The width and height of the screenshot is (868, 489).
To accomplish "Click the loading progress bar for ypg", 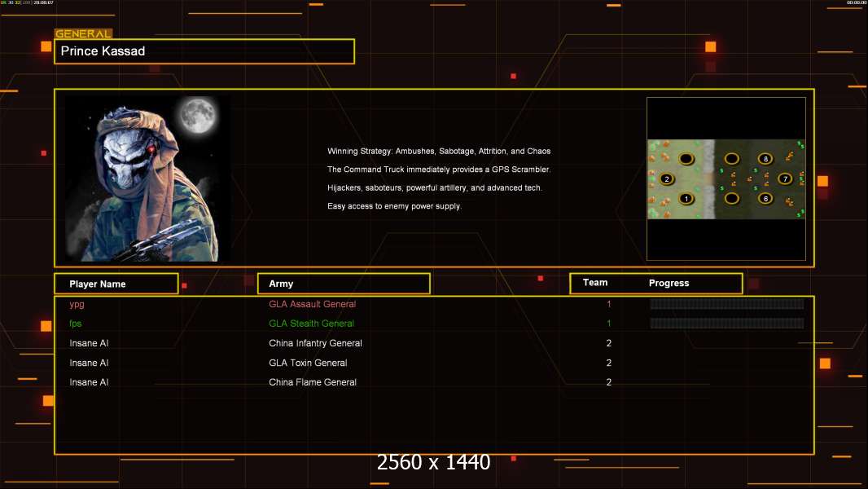I will pos(727,303).
